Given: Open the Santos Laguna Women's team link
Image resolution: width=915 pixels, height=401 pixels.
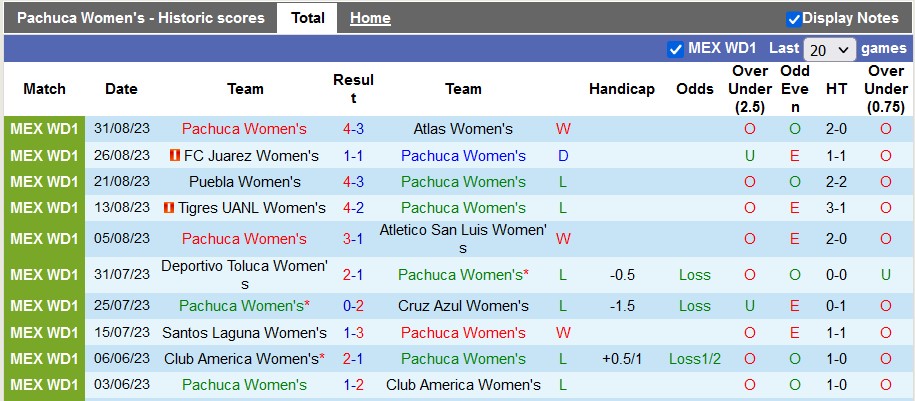Looking at the screenshot, I should (245, 333).
